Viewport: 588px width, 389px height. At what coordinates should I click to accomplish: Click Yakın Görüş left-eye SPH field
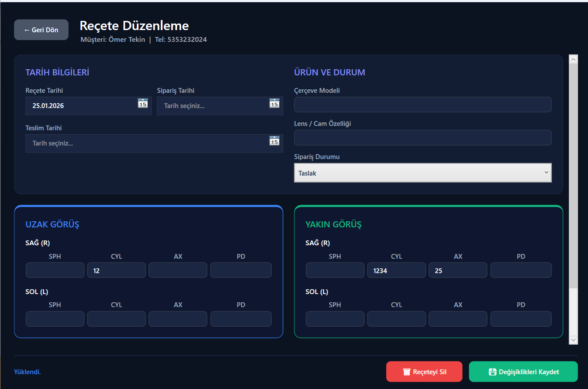(x=335, y=319)
